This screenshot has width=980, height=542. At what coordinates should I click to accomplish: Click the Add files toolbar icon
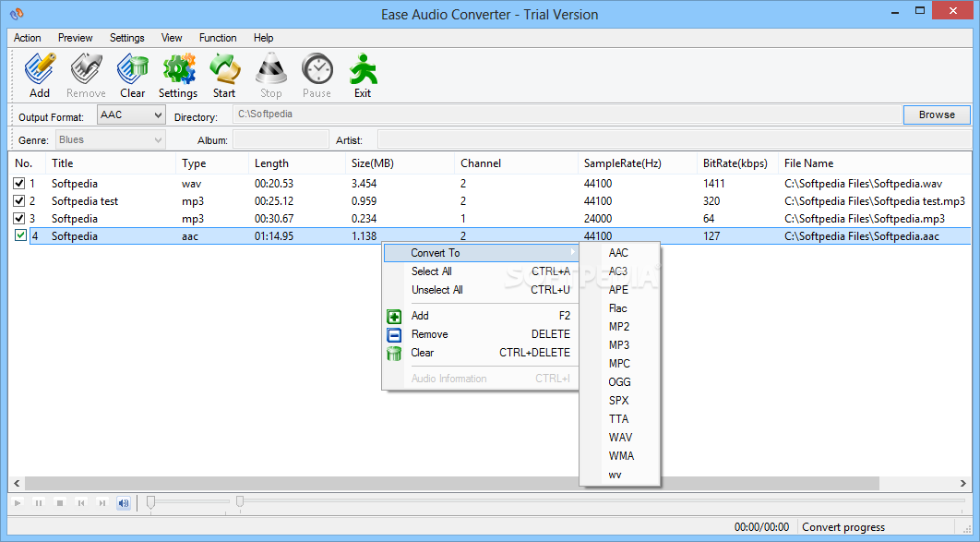pyautogui.click(x=40, y=69)
